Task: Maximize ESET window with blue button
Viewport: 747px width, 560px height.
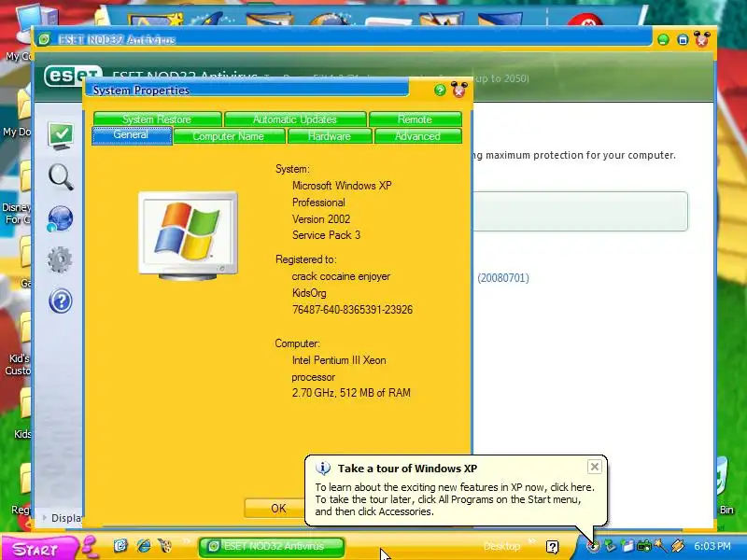Action: point(683,39)
